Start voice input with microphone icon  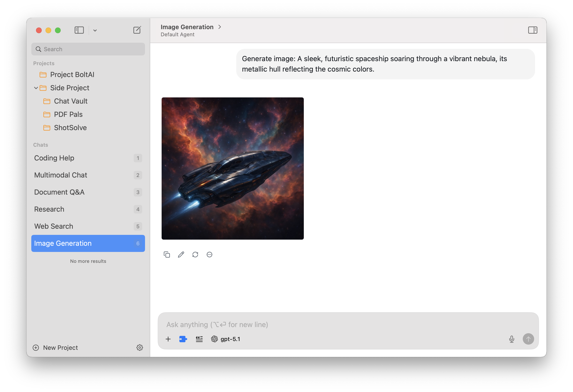click(x=512, y=339)
